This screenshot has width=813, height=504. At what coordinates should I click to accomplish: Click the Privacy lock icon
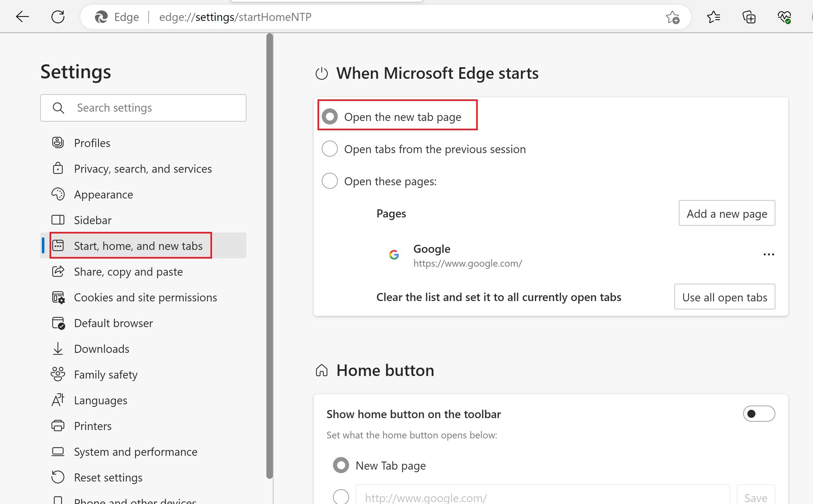(x=58, y=168)
